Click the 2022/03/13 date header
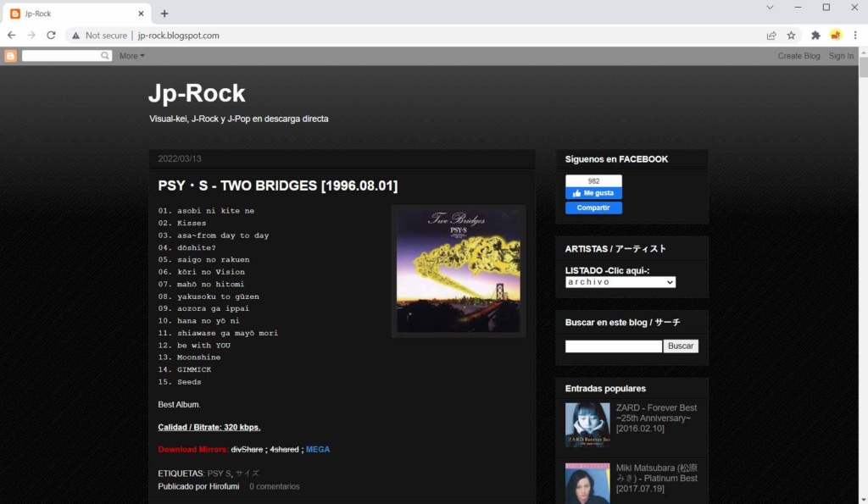868x504 pixels. click(180, 158)
